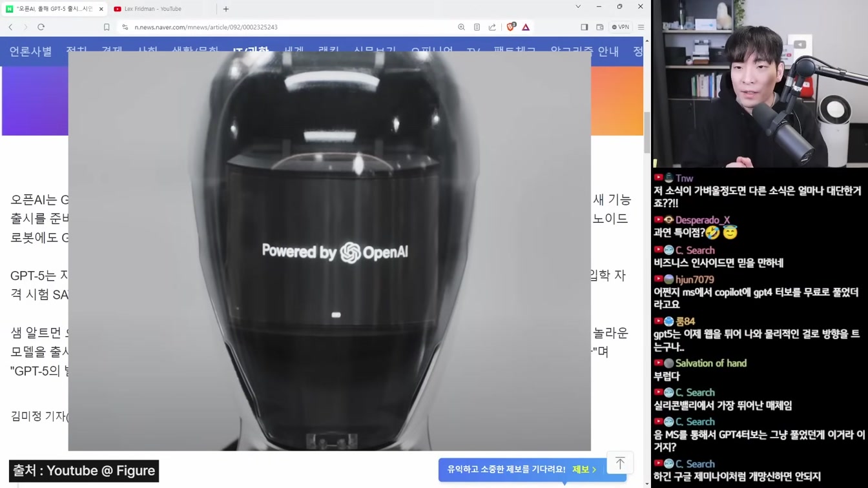
Task: Click the address bar URL field
Action: [291, 27]
